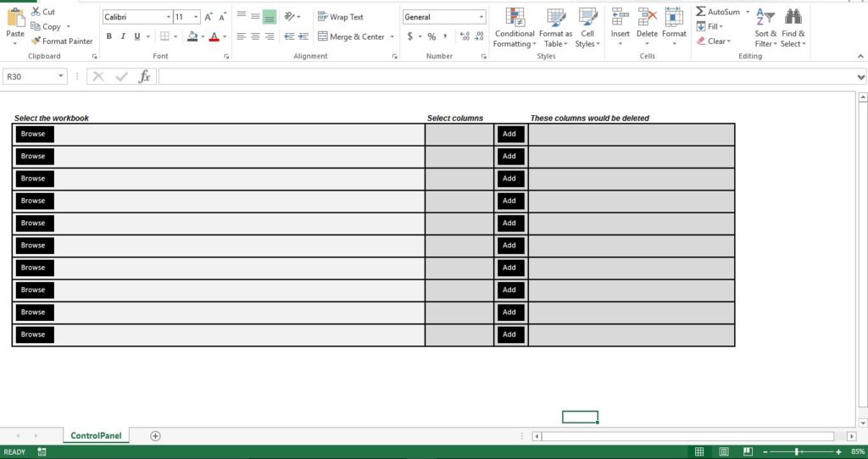Toggle Bold formatting
Viewport: 868px width, 459px height.
(108, 36)
